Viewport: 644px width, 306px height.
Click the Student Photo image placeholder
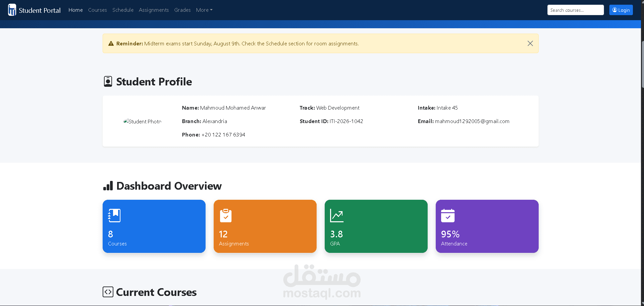pyautogui.click(x=142, y=121)
